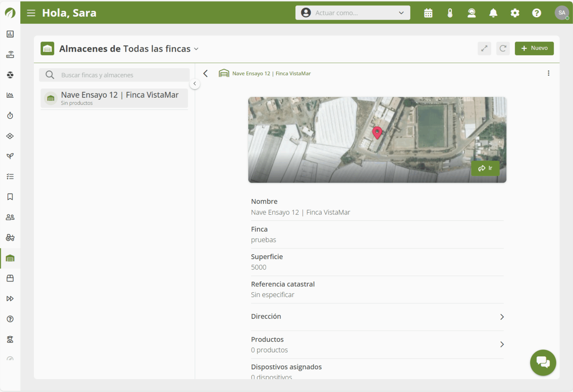This screenshot has width=573, height=392.
Task: Open the three-dot options menu
Action: 548,73
